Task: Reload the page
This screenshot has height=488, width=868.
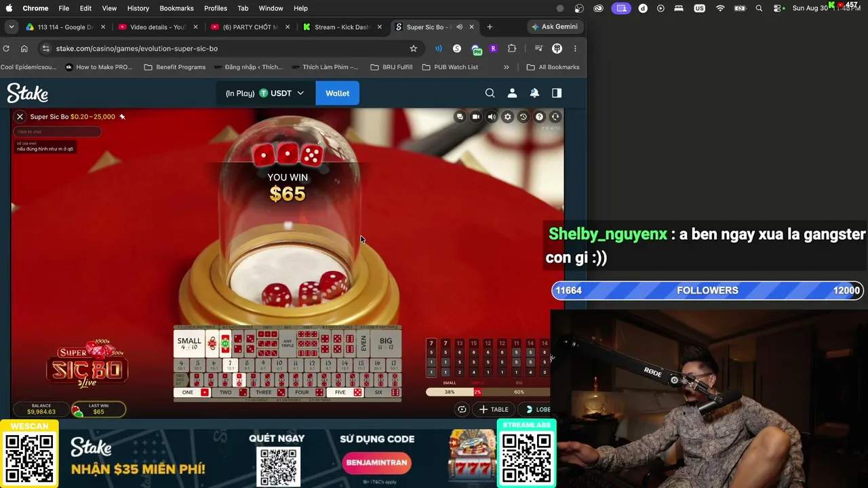Action: pos(6,48)
